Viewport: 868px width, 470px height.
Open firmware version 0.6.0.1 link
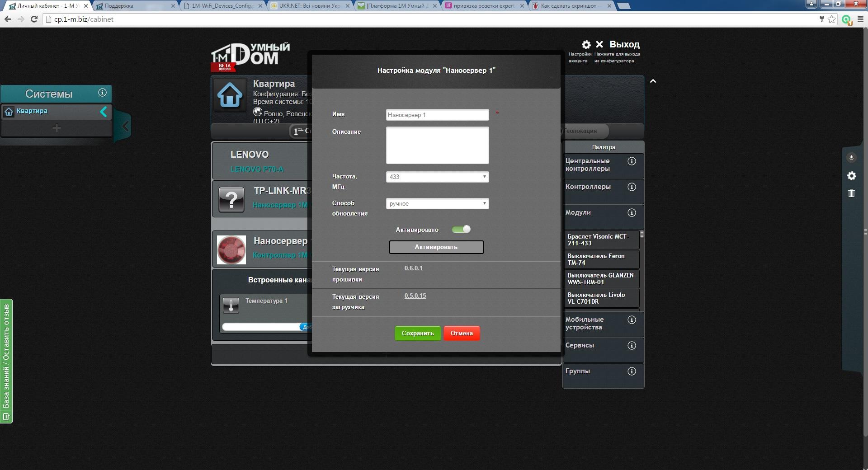(414, 268)
